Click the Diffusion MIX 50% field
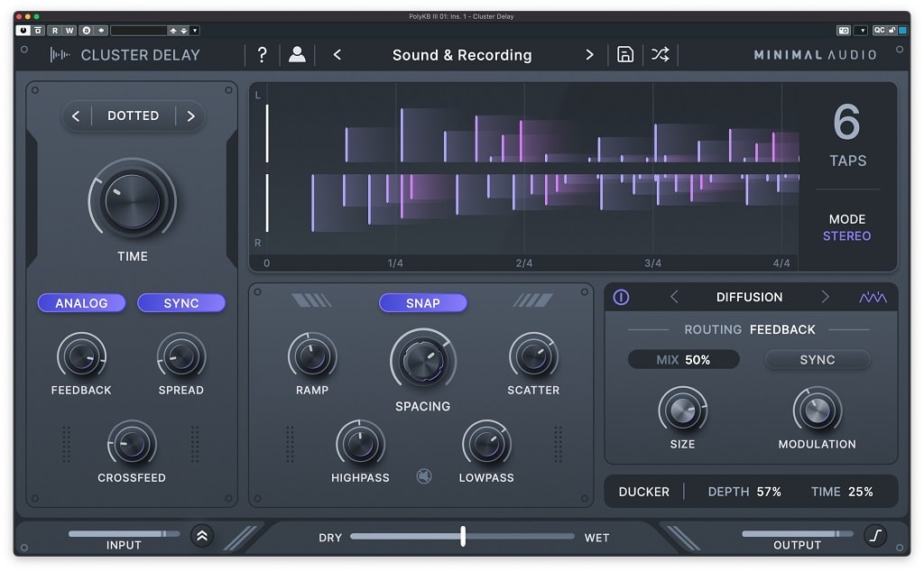 (684, 359)
